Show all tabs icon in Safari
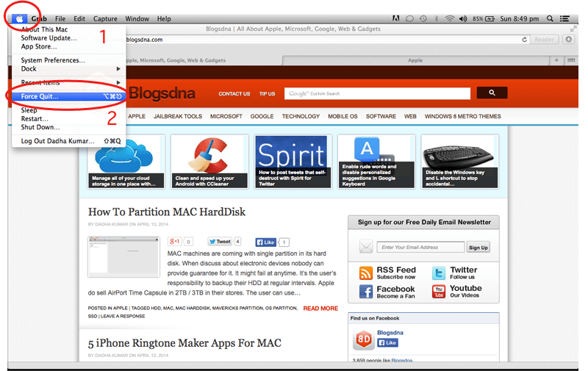The width and height of the screenshot is (588, 371). pyautogui.click(x=571, y=60)
